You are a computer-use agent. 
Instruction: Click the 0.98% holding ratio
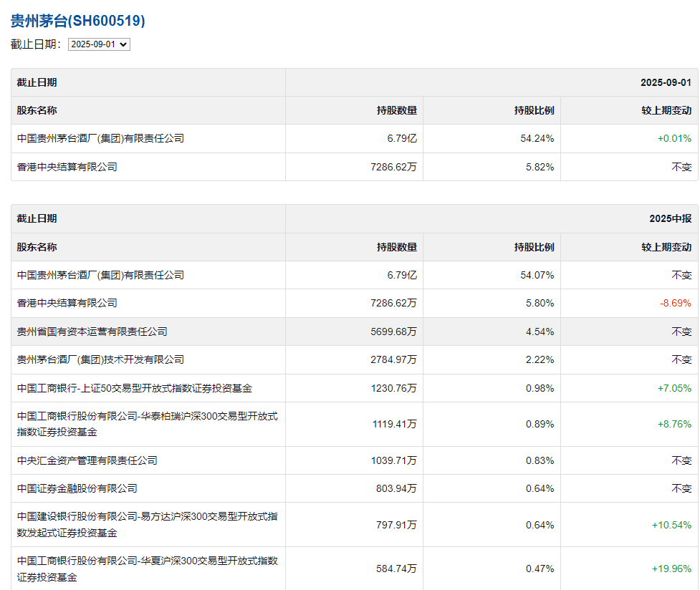pos(540,388)
